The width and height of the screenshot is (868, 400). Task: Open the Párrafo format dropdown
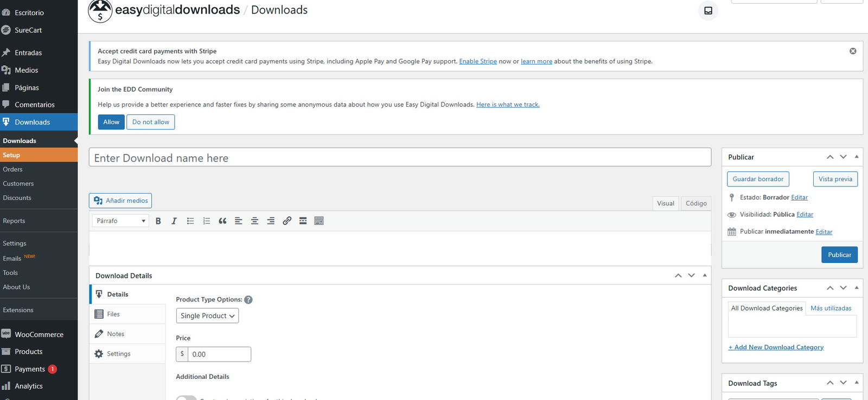(120, 221)
